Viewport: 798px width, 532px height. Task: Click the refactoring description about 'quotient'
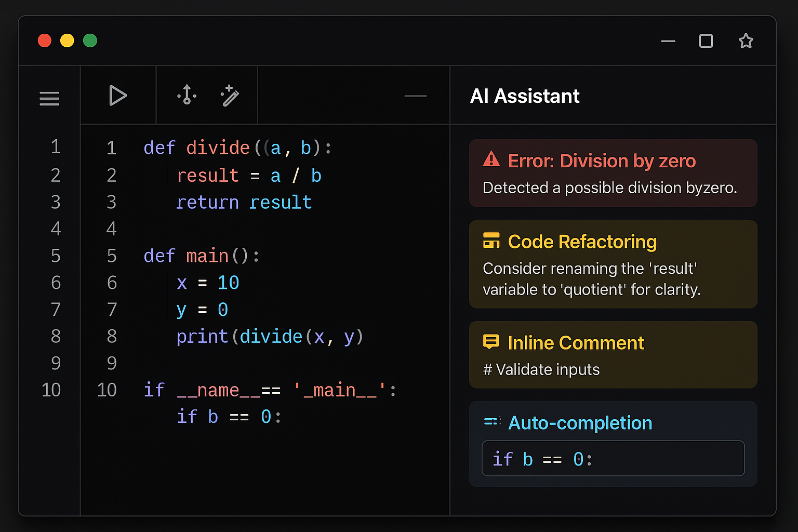pos(592,279)
